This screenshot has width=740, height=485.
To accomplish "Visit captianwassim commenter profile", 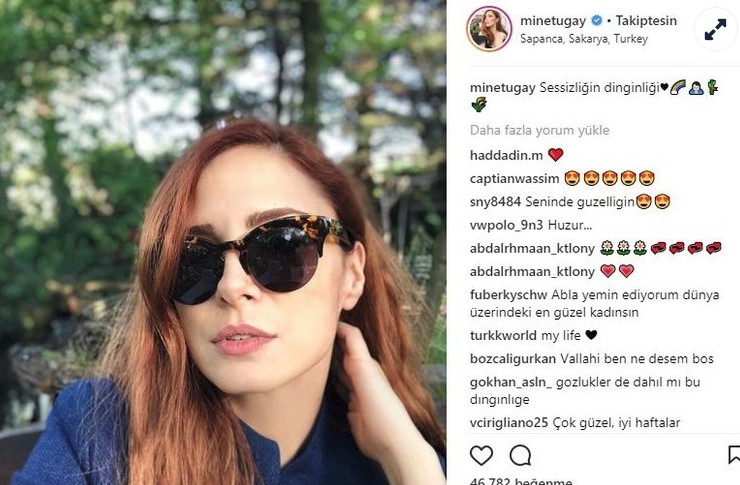I will point(514,179).
